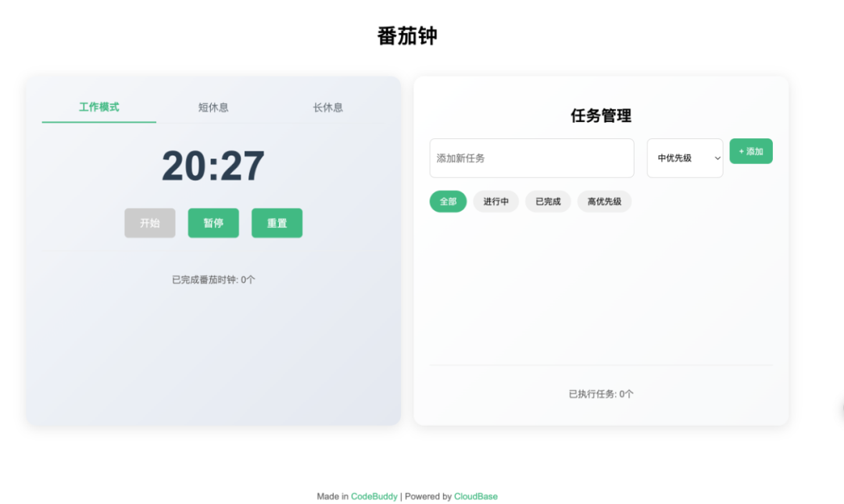
Task: Filter tasks by 高优先级
Action: (604, 202)
